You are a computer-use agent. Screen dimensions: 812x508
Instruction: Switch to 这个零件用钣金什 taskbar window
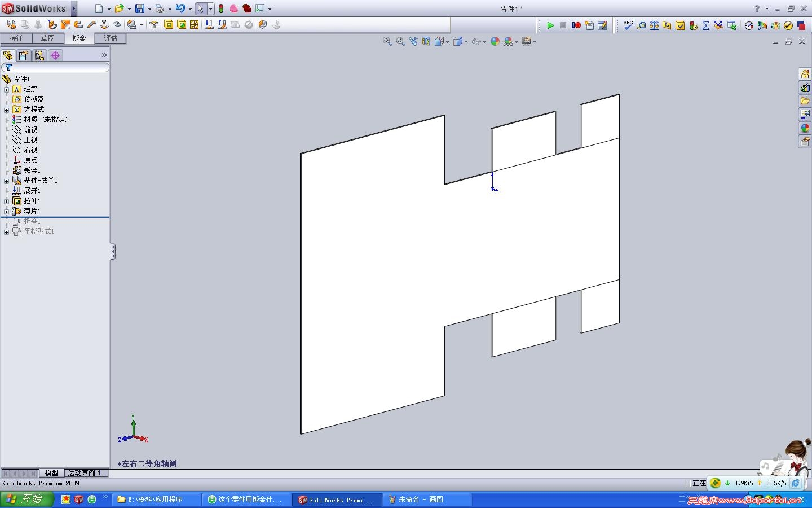(x=247, y=500)
